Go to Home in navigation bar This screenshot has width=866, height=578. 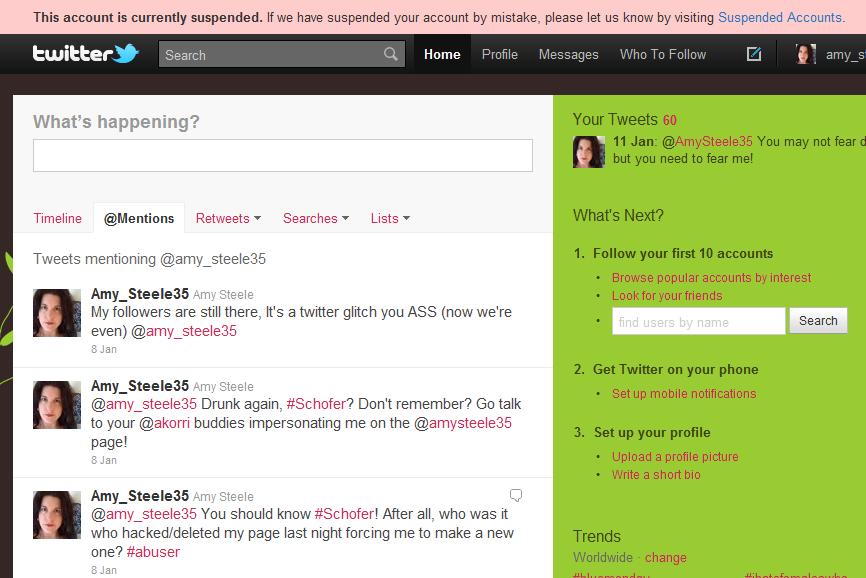pyautogui.click(x=442, y=54)
